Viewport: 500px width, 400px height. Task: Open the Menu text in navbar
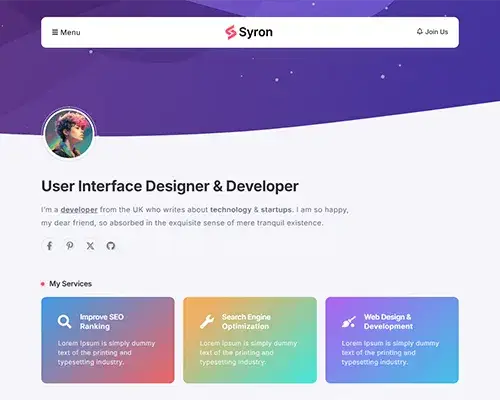tap(70, 32)
